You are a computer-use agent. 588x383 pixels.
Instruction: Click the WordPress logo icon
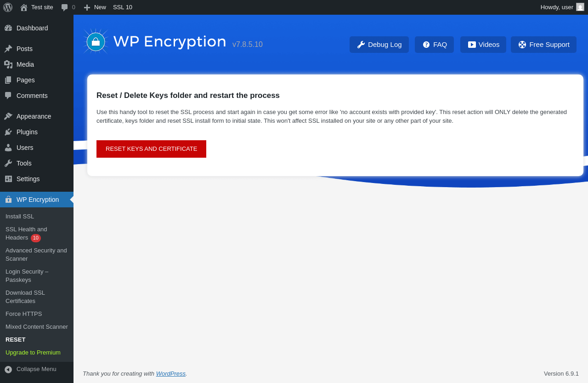pyautogui.click(x=8, y=7)
